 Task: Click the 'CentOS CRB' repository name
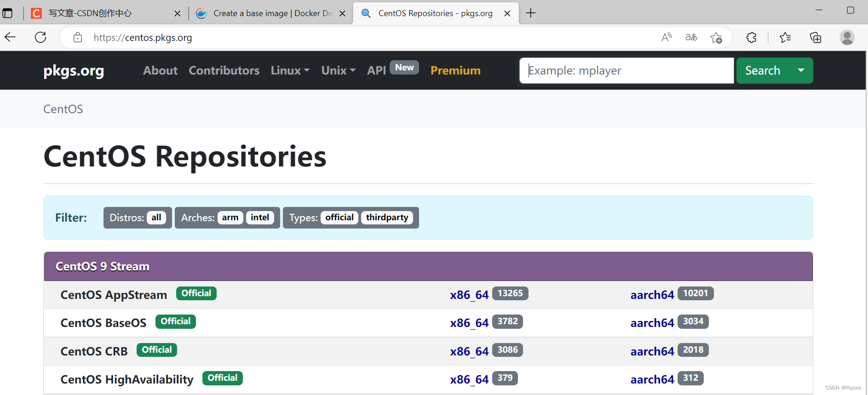pyautogui.click(x=94, y=351)
